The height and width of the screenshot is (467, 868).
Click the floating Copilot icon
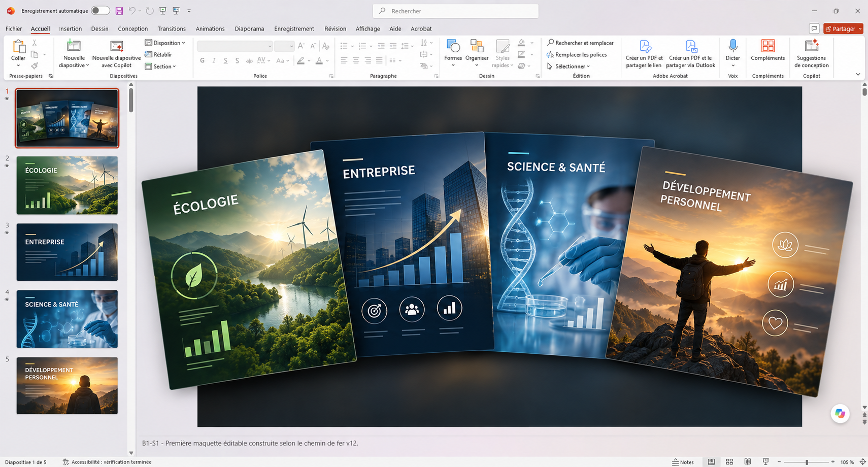point(840,414)
